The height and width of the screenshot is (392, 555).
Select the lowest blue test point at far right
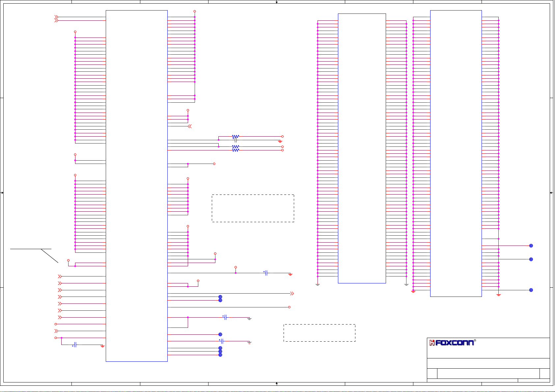click(x=531, y=290)
